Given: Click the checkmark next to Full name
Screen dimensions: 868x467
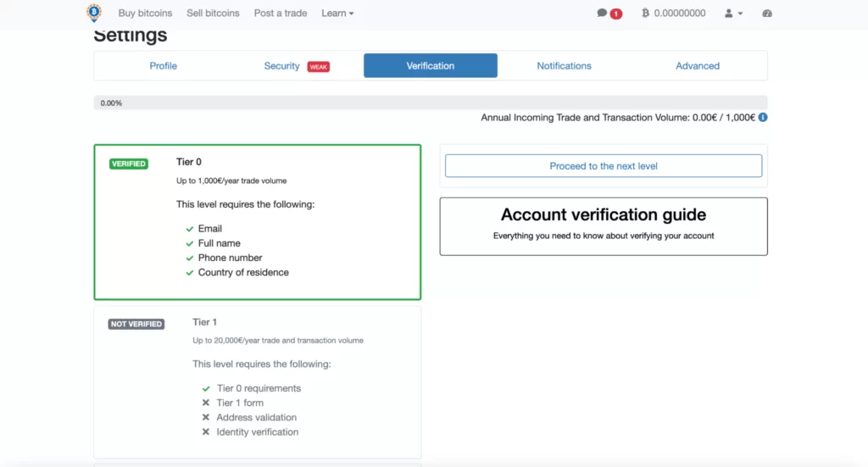Looking at the screenshot, I should click(x=189, y=243).
